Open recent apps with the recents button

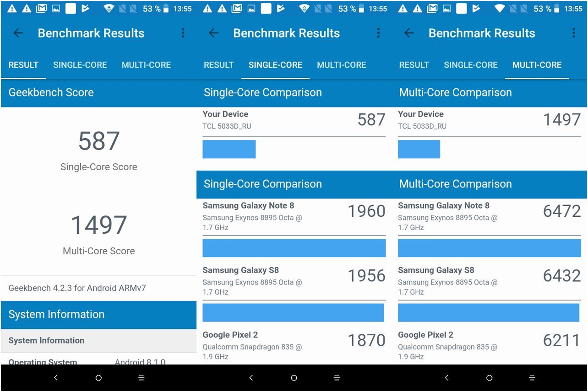click(x=141, y=378)
